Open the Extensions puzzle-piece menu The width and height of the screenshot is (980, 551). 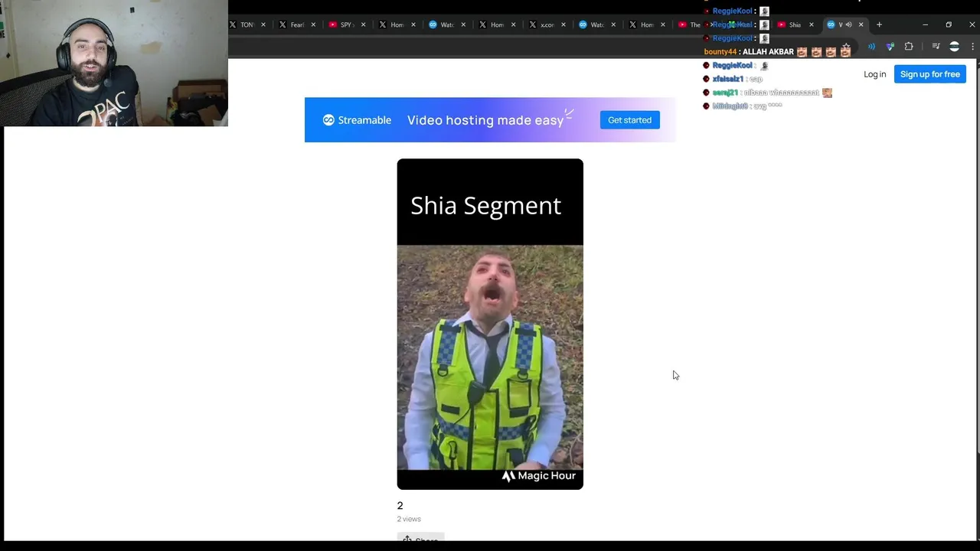909,47
